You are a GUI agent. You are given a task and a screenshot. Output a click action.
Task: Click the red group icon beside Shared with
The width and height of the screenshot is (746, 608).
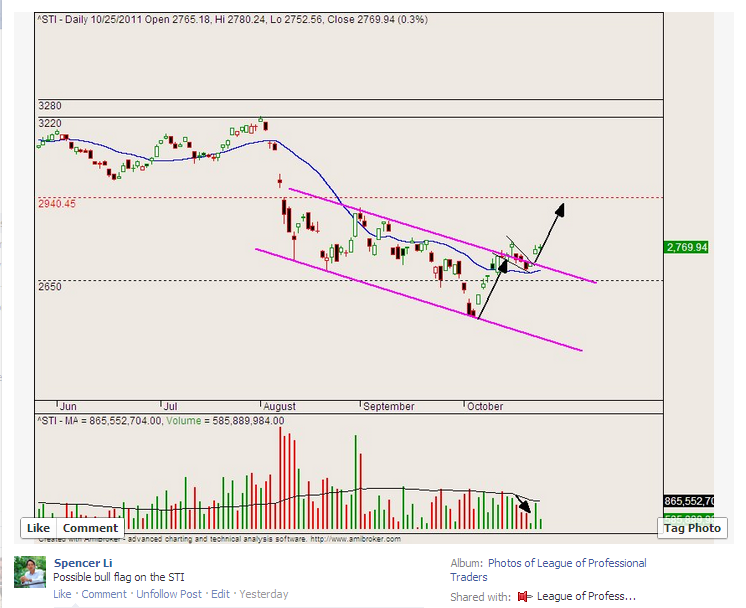point(522,597)
